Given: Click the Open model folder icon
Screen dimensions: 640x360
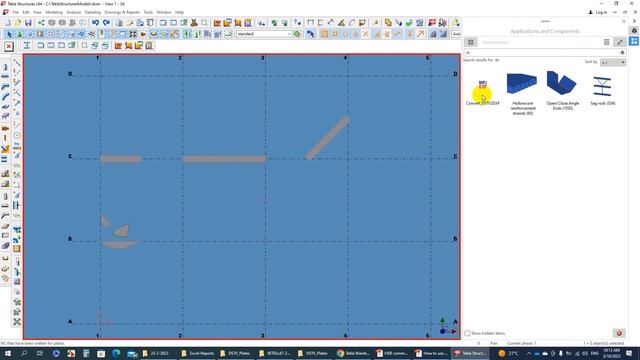Looking at the screenshot, I should [18, 23].
